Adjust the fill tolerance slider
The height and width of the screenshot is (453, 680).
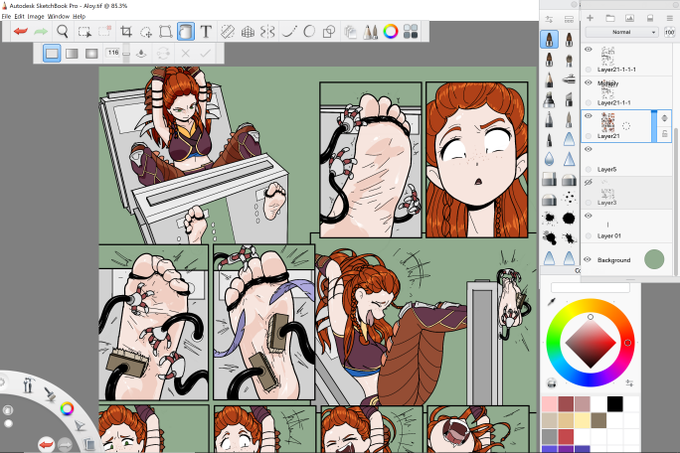point(126,54)
